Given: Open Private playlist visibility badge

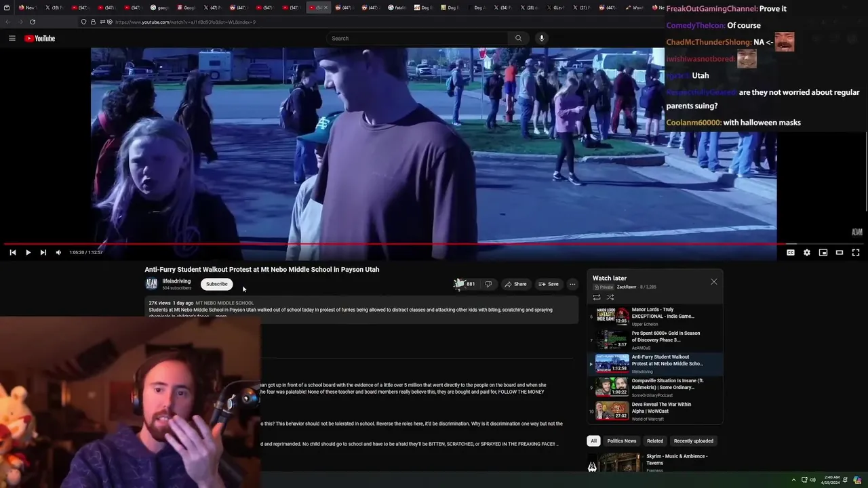Looking at the screenshot, I should coord(604,287).
